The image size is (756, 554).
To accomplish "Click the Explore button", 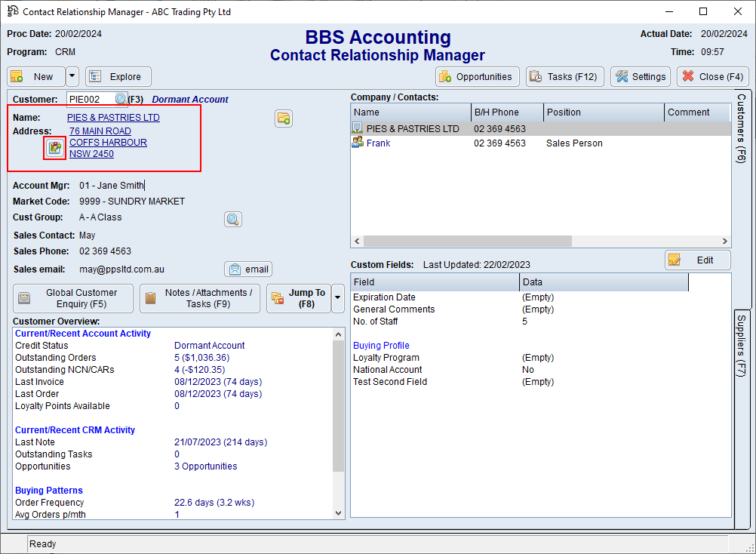I will point(118,76).
